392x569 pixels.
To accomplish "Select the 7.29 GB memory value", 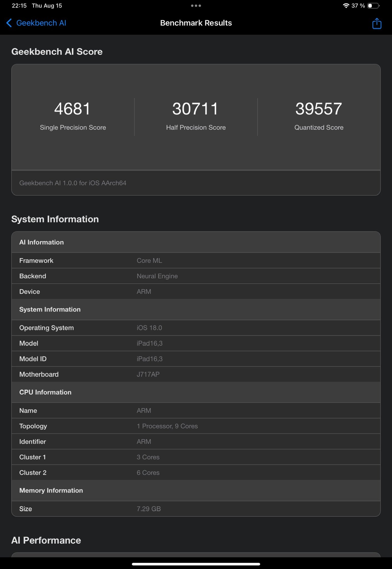I will [149, 509].
